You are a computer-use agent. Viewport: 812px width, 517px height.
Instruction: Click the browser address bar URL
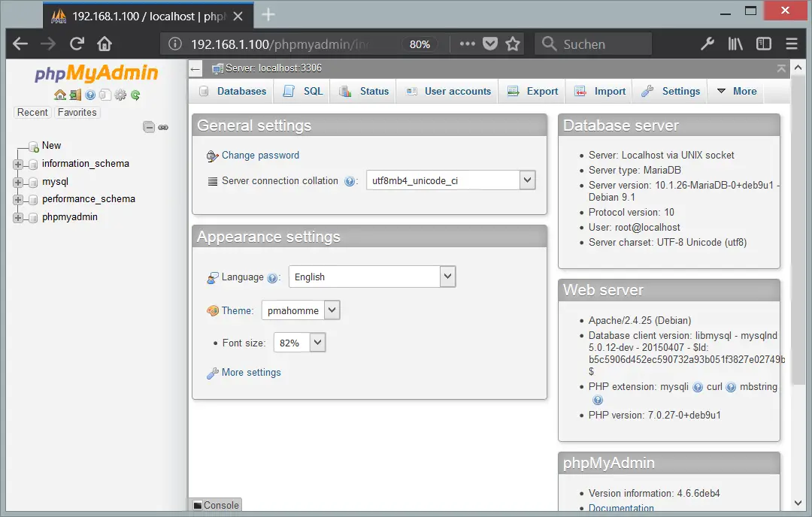point(280,44)
